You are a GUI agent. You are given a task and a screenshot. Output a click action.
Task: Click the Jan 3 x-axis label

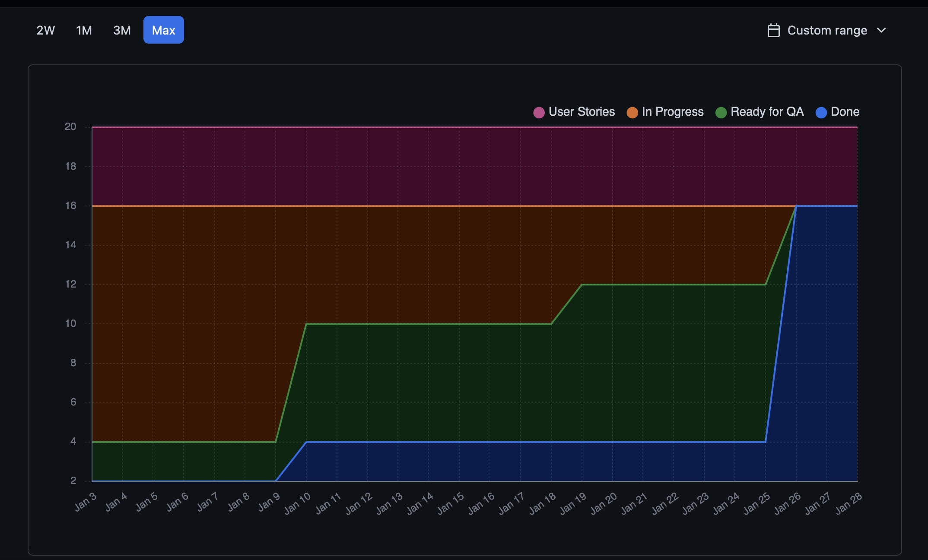[x=86, y=502]
